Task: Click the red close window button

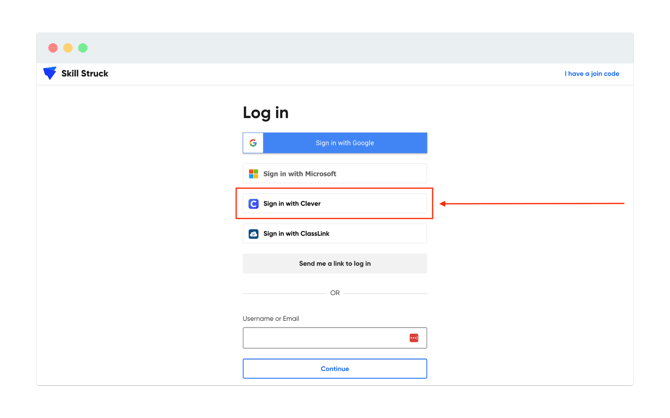Action: 53,48
